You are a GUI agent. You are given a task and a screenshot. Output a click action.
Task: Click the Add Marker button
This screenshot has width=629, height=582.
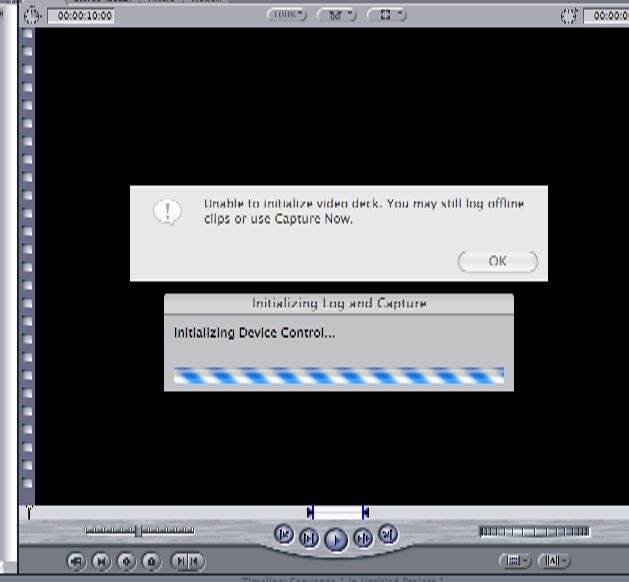pos(151,561)
